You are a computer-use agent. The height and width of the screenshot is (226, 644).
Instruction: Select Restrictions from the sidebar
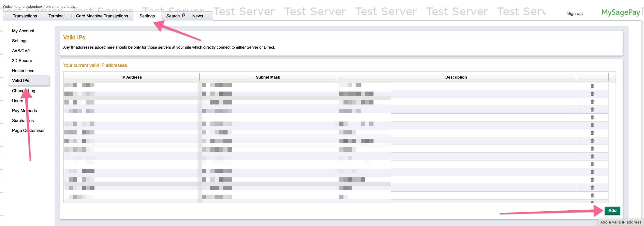click(x=23, y=71)
